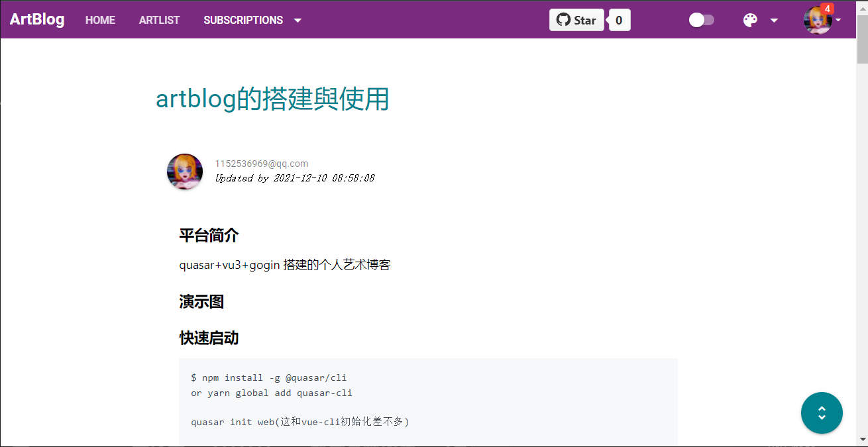Click the scrollbar down arrow
This screenshot has height=447, width=868.
[x=862, y=440]
